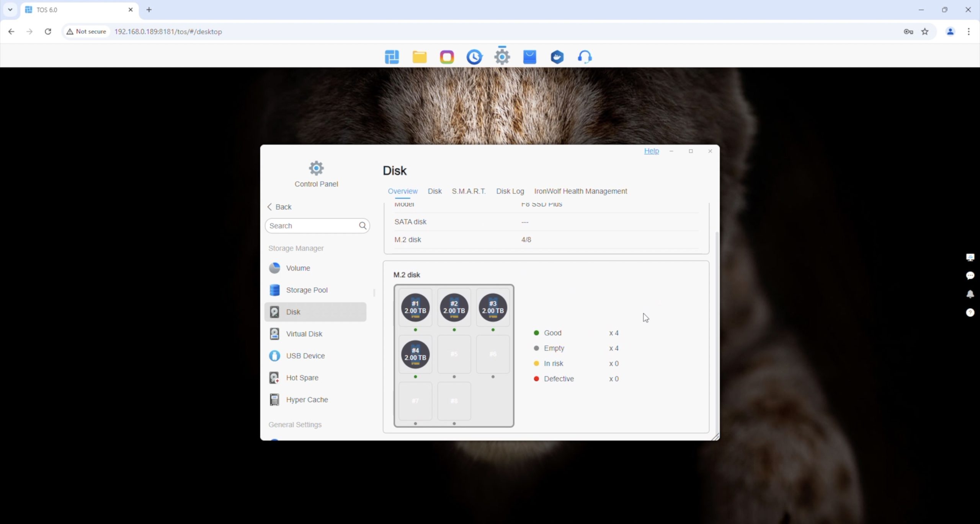Select M.2 disk slot #4

tap(415, 354)
